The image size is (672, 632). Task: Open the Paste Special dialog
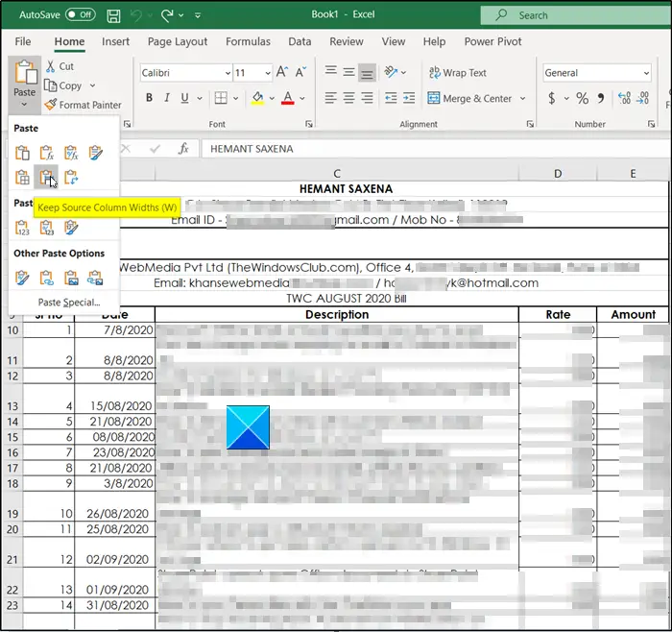pos(69,303)
